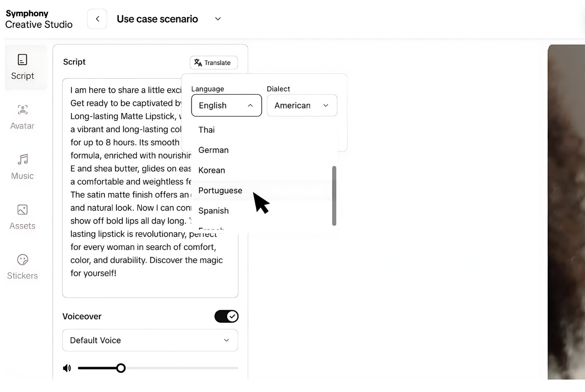
Task: Open the Music panel icon
Action: pyautogui.click(x=23, y=160)
